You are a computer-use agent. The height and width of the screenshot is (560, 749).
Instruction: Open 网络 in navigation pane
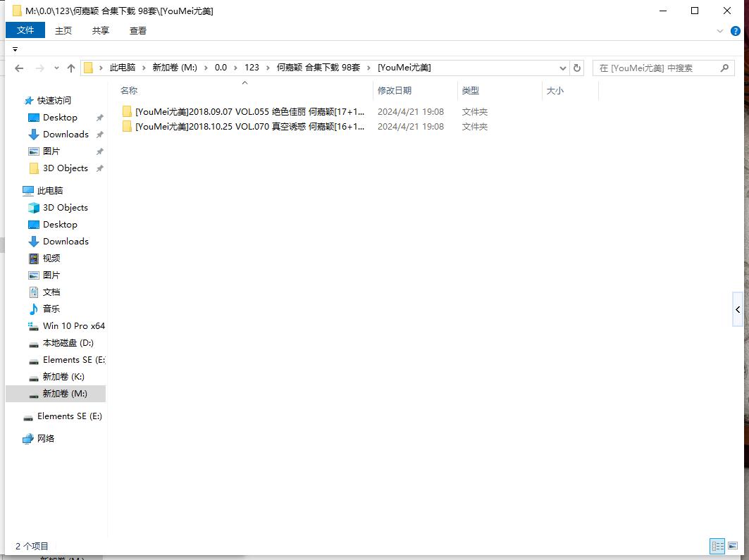click(x=45, y=439)
